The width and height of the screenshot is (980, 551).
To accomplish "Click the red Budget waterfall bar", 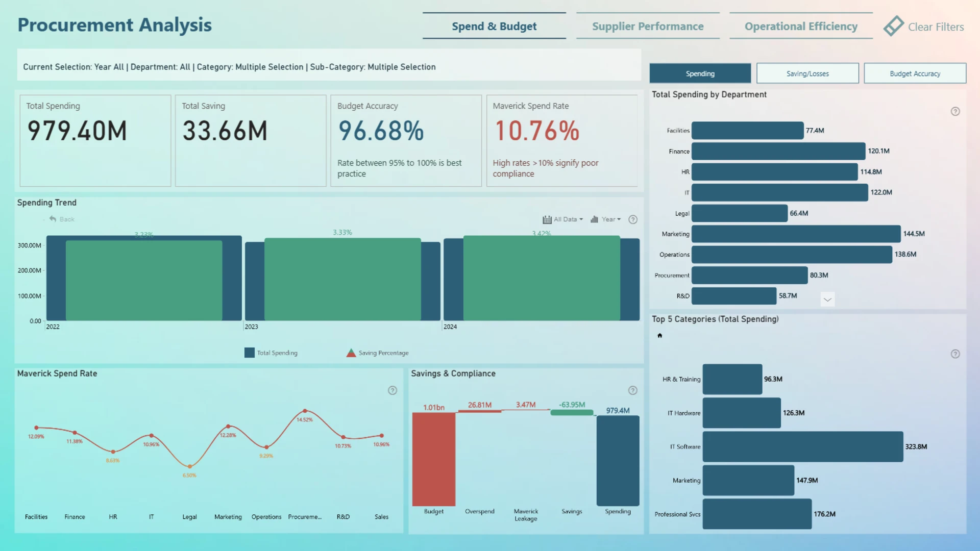I will 434,459.
